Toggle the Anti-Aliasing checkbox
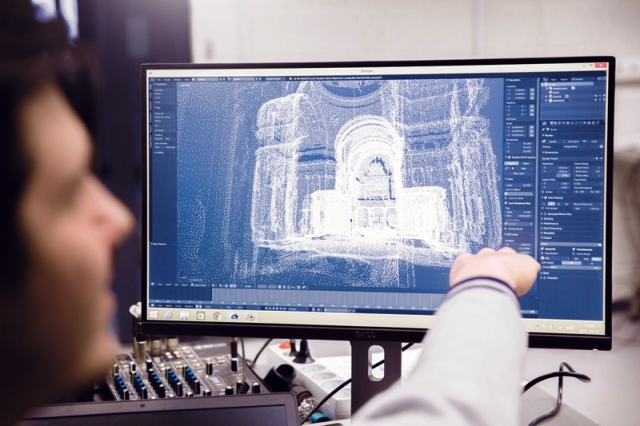Viewport: 640px width, 426px height. tap(544, 198)
